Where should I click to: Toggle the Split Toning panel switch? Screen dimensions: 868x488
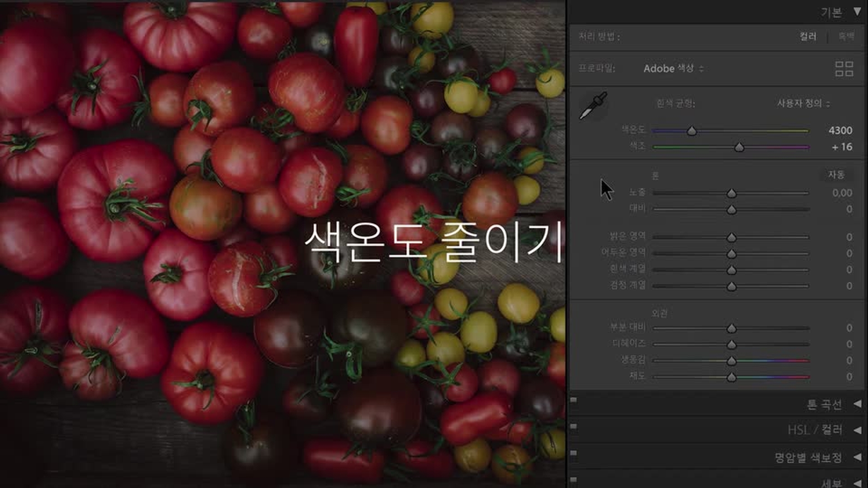point(574,453)
